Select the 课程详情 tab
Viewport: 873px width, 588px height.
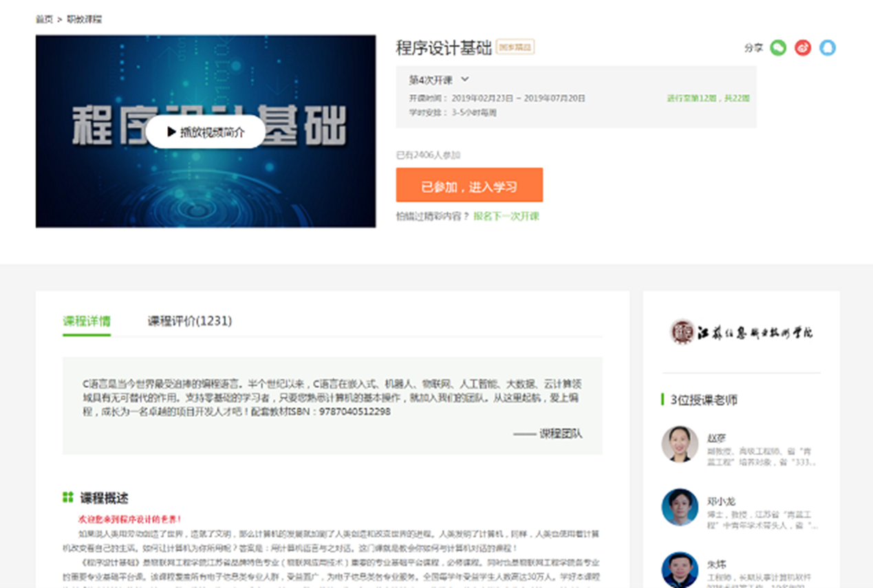coord(87,320)
